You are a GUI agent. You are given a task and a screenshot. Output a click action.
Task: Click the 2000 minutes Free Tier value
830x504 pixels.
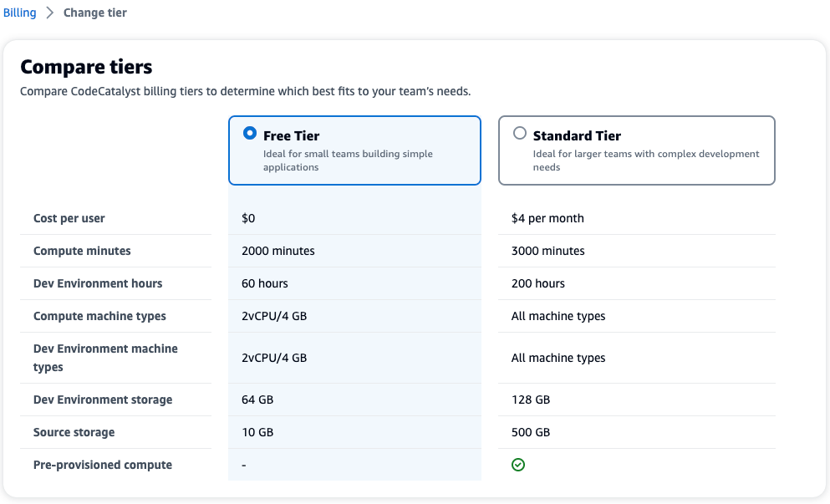(x=278, y=251)
